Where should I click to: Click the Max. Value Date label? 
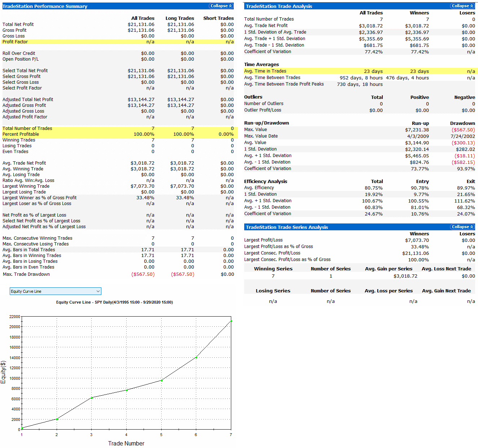261,136
